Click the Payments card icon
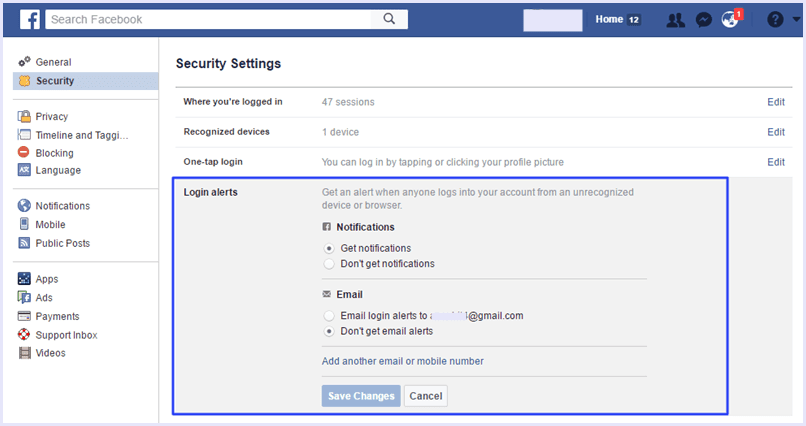The height and width of the screenshot is (426, 806). click(24, 316)
